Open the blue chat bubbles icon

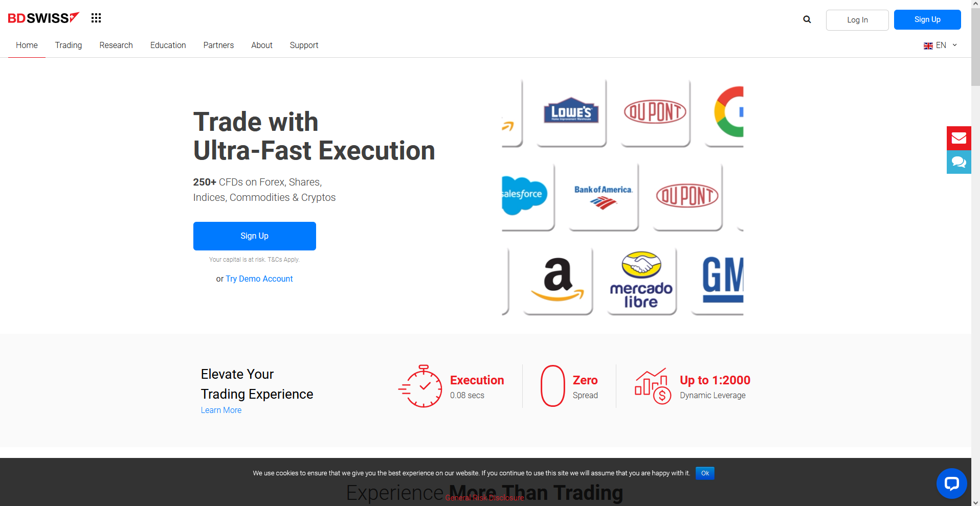coord(959,162)
